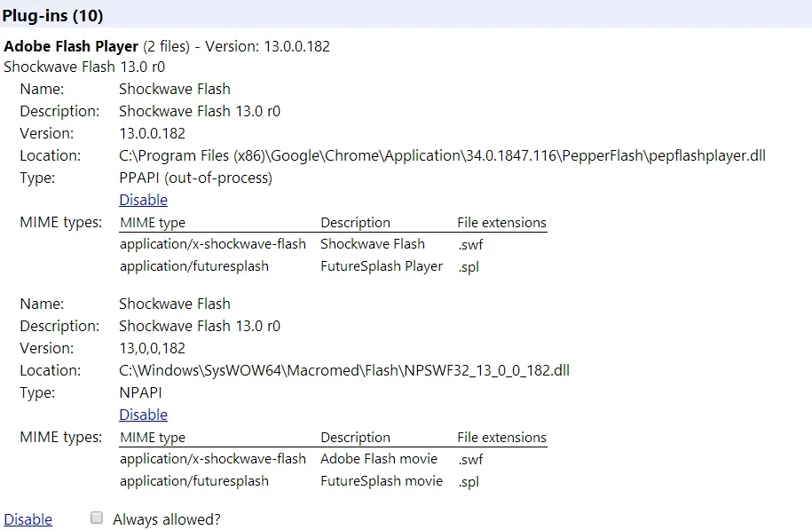812x530 pixels.
Task: Click ".swf" extension in Adobe Flash movie row
Action: 470,460
